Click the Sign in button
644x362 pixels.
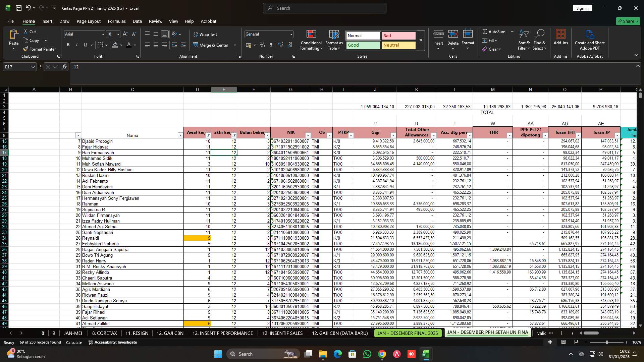(x=583, y=8)
